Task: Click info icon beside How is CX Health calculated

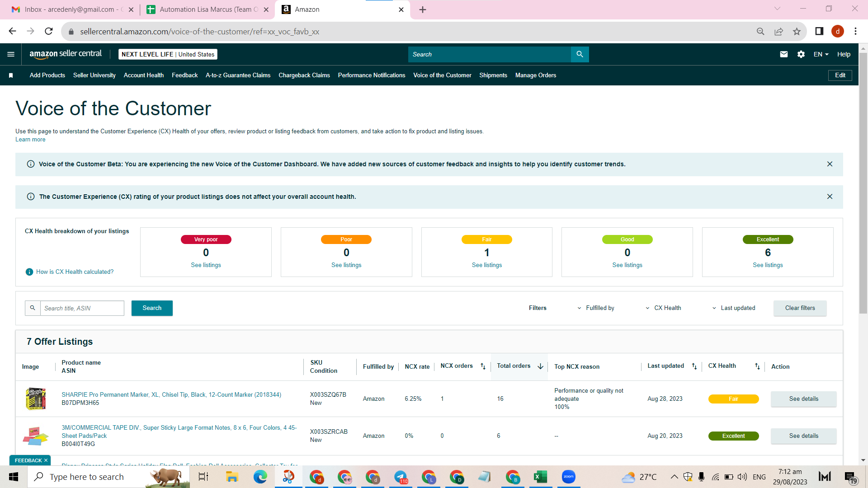Action: (x=29, y=272)
